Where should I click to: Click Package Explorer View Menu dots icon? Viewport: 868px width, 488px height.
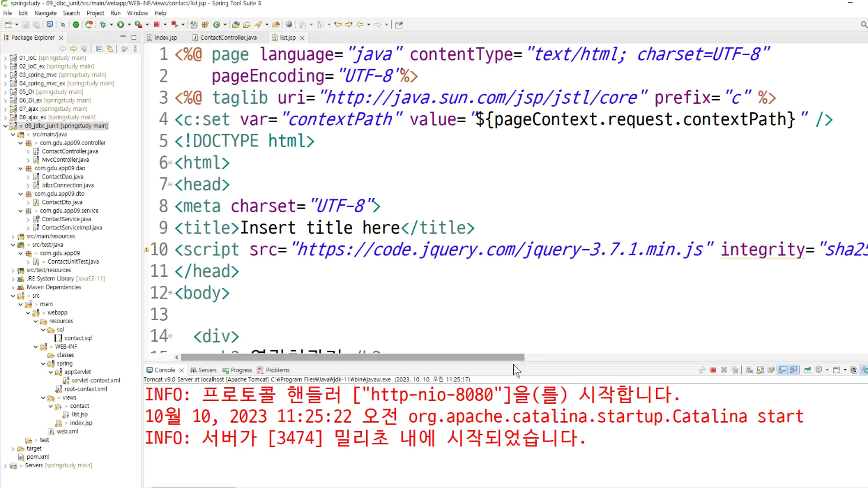coord(135,49)
